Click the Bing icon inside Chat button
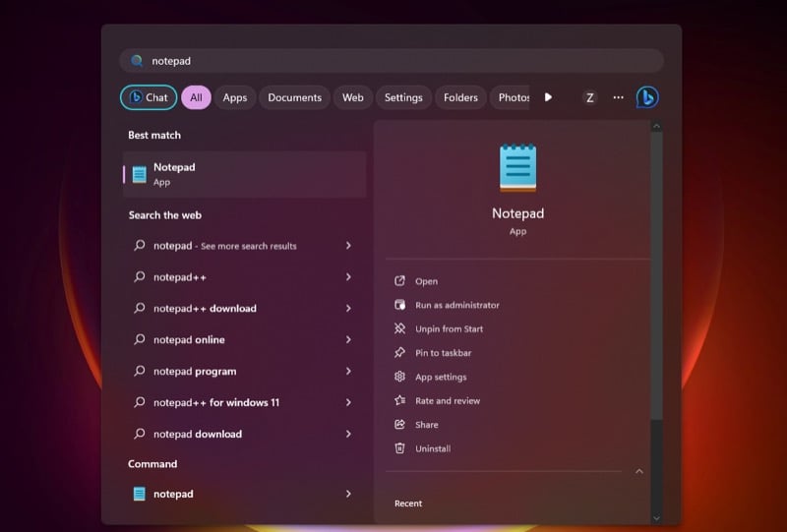The width and height of the screenshot is (787, 532). click(136, 97)
